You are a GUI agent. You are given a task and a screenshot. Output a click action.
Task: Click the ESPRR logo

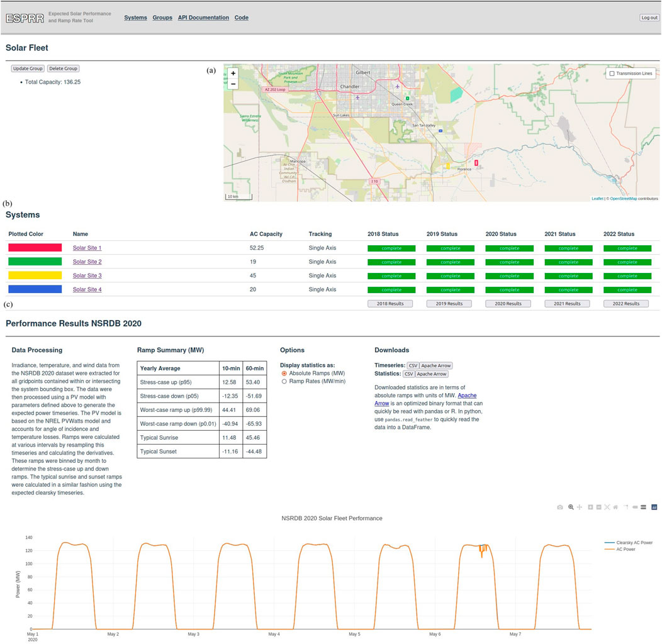point(25,18)
